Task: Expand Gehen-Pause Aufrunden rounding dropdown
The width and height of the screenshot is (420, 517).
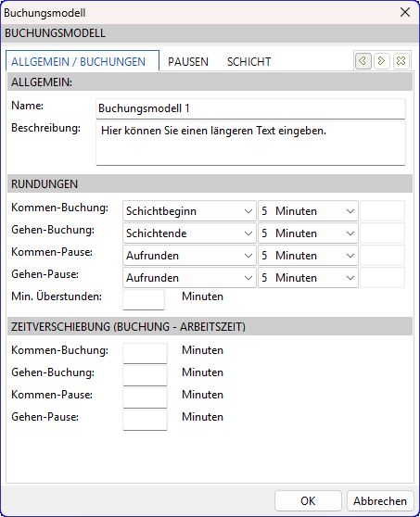Action: click(189, 278)
